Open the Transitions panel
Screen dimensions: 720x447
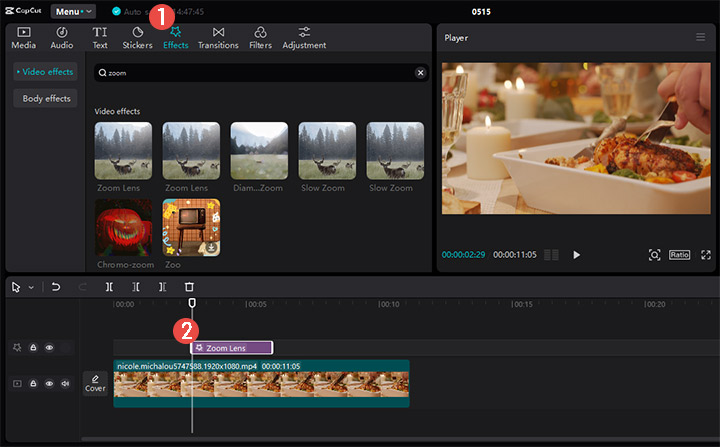tap(218, 38)
